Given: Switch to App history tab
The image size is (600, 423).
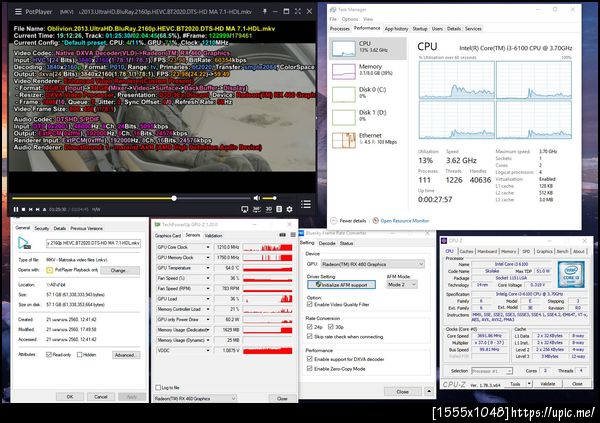Looking at the screenshot, I should coord(396,29).
